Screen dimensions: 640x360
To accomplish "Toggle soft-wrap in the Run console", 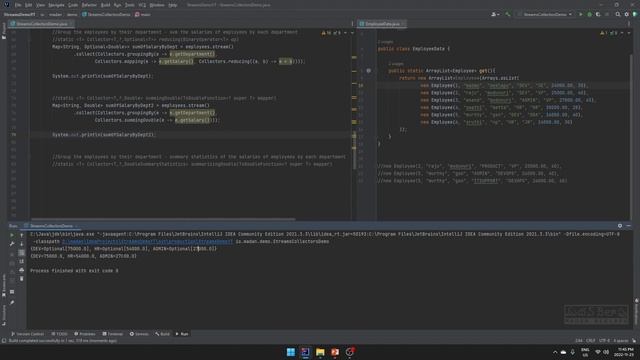I will coord(22,253).
